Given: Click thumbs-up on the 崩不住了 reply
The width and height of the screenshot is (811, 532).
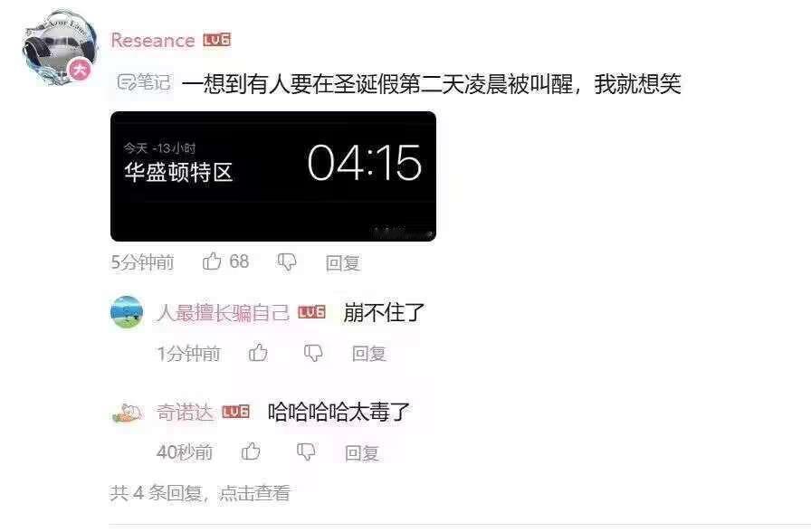Looking at the screenshot, I should coord(258,353).
